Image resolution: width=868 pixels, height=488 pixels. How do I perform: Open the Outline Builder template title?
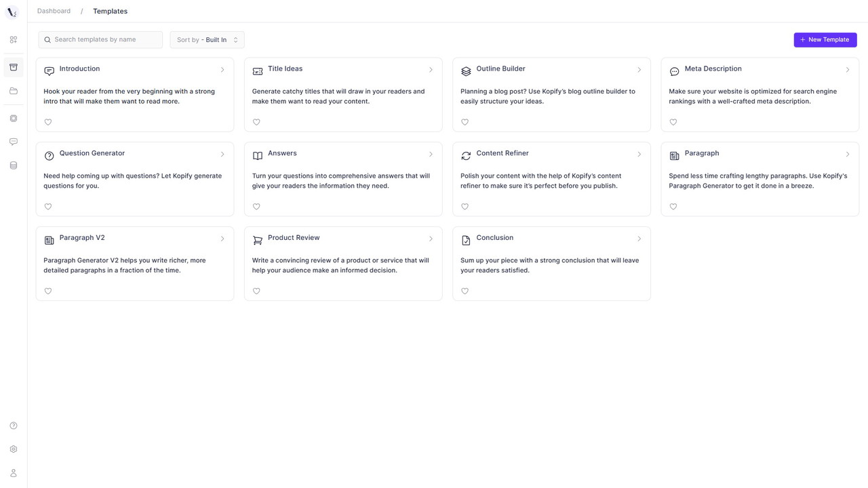(x=500, y=69)
